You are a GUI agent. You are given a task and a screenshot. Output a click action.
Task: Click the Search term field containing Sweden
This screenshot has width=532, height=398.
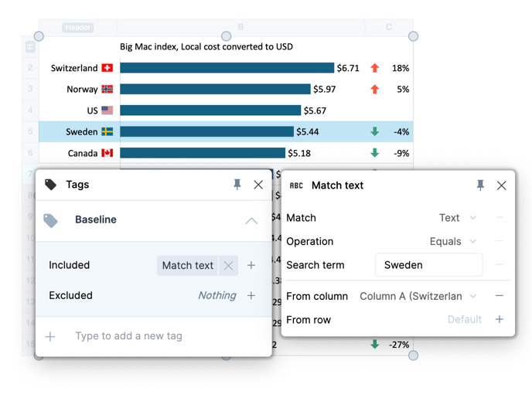[x=428, y=265]
